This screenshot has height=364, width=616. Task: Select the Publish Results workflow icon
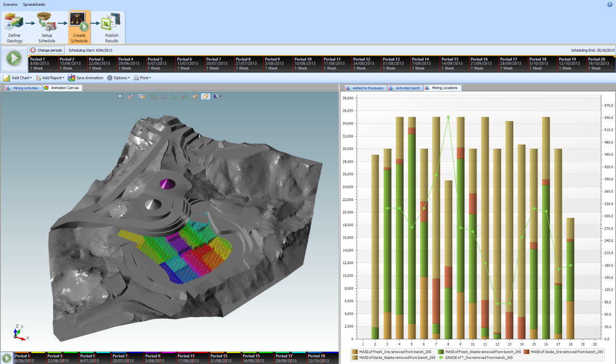point(111,23)
